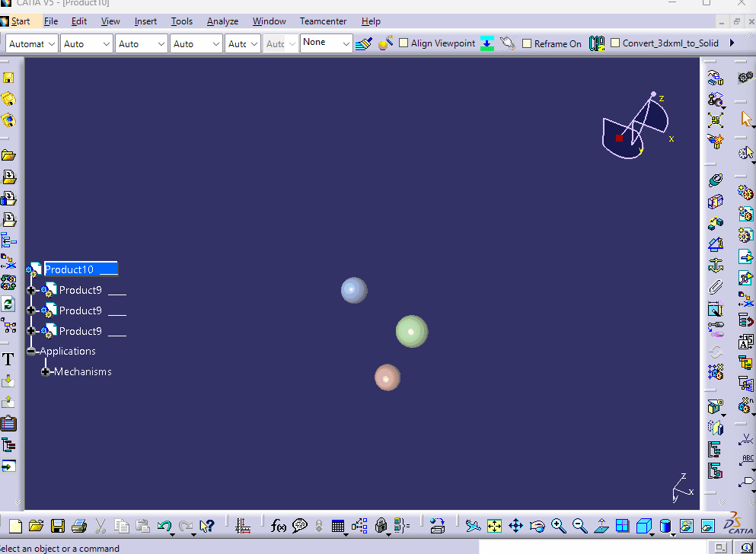Click the green sphere in the viewport
The width and height of the screenshot is (756, 554).
[412, 332]
